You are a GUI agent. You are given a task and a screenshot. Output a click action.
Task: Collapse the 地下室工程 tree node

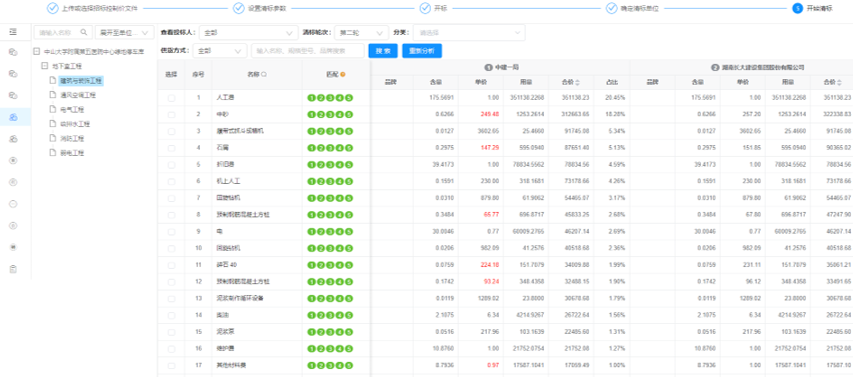click(45, 66)
